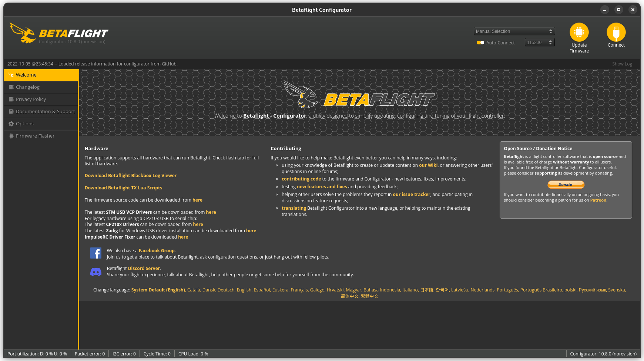
Task: Change language to Português Brasileiro
Action: pyautogui.click(x=541, y=290)
